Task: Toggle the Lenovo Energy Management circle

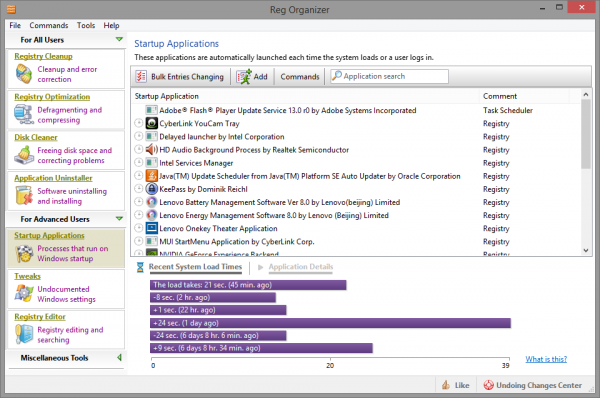Action: coord(139,215)
